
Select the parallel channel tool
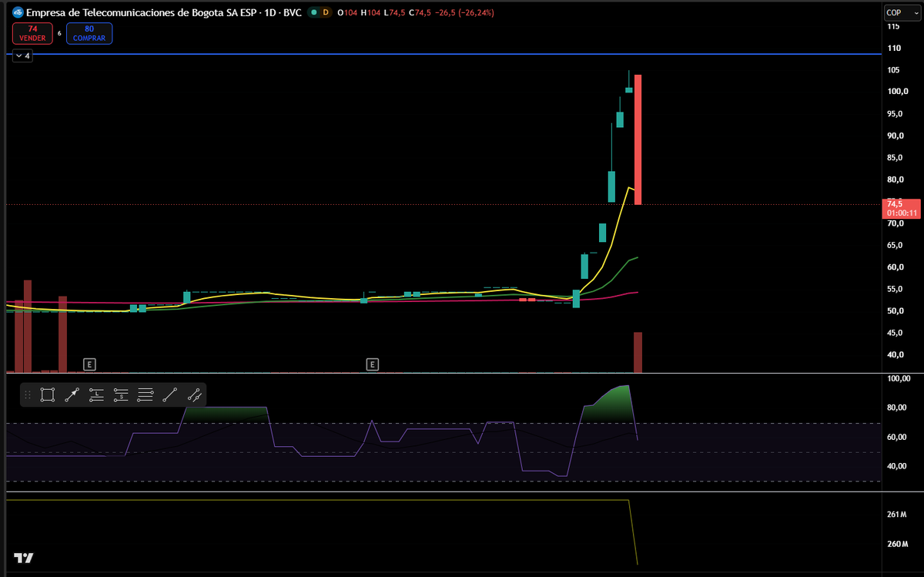point(195,395)
